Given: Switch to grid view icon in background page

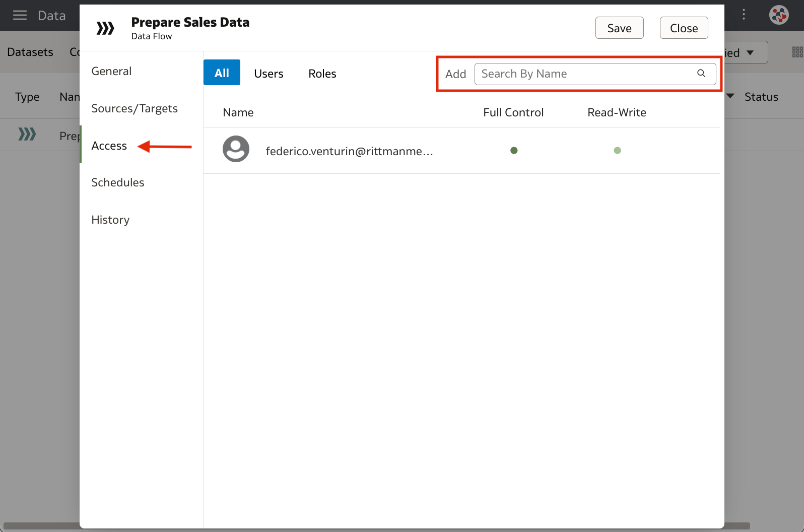Looking at the screenshot, I should click(797, 52).
